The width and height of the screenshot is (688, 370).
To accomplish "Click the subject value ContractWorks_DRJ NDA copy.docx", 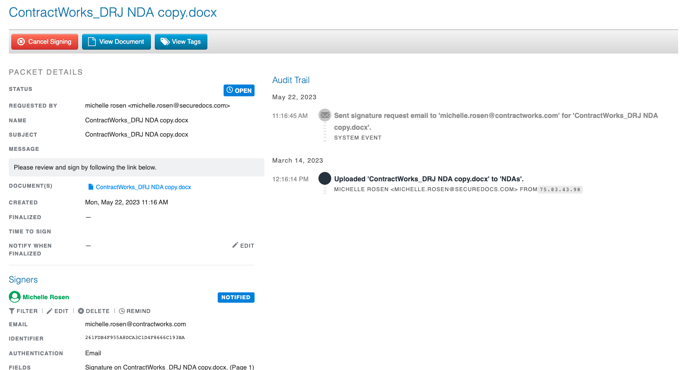I will pyautogui.click(x=136, y=135).
